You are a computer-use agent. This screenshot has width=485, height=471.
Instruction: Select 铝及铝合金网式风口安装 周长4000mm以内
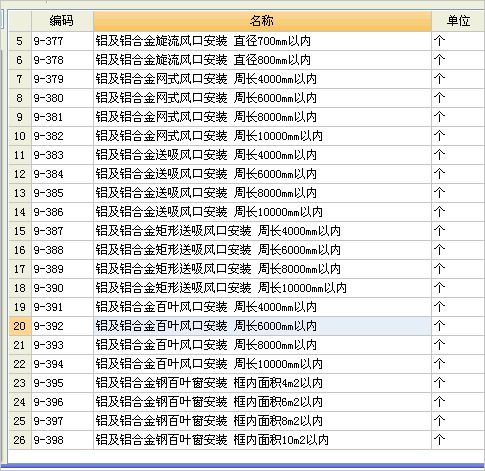pyautogui.click(x=262, y=79)
